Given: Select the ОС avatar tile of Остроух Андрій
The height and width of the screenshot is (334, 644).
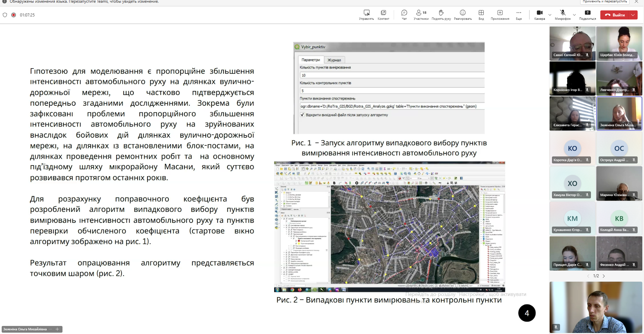Looking at the screenshot, I should click(619, 148).
